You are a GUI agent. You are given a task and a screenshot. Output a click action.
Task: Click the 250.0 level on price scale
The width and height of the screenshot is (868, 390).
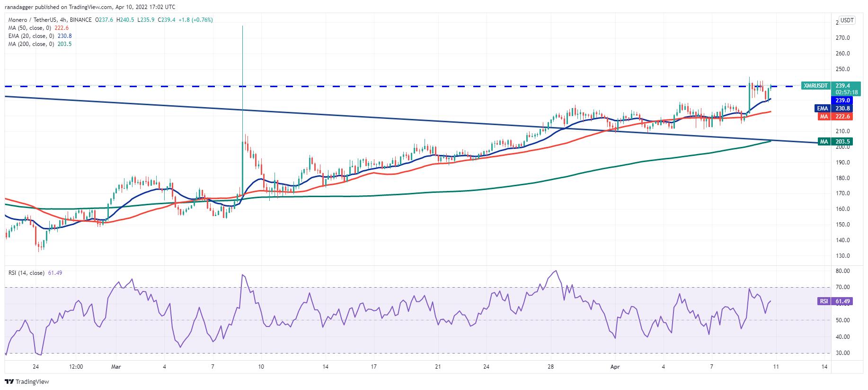coord(843,69)
